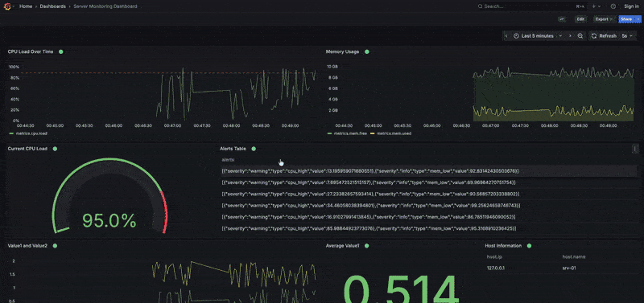Open Average Value1 panel title
Image resolution: width=644 pixels, height=303 pixels.
343,246
